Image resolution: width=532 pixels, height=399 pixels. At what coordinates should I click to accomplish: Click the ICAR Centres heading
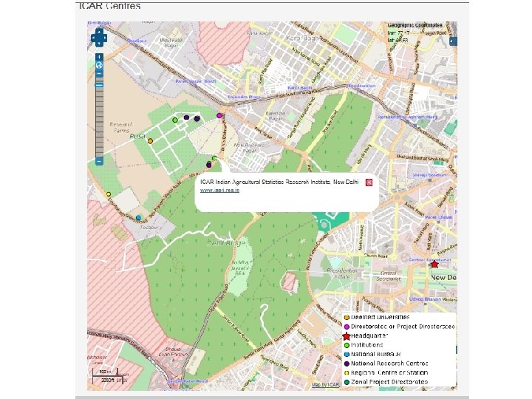109,6
